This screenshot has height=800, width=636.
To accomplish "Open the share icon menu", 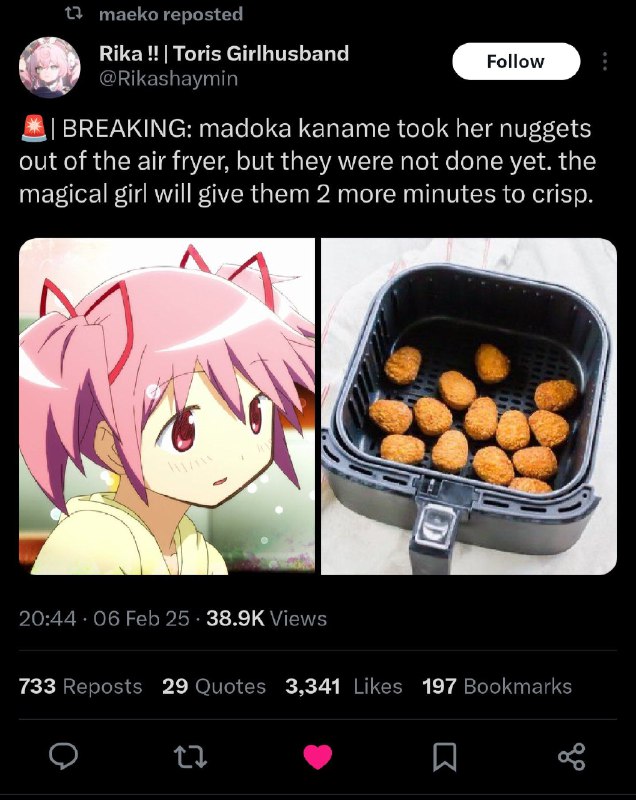I will [x=571, y=756].
